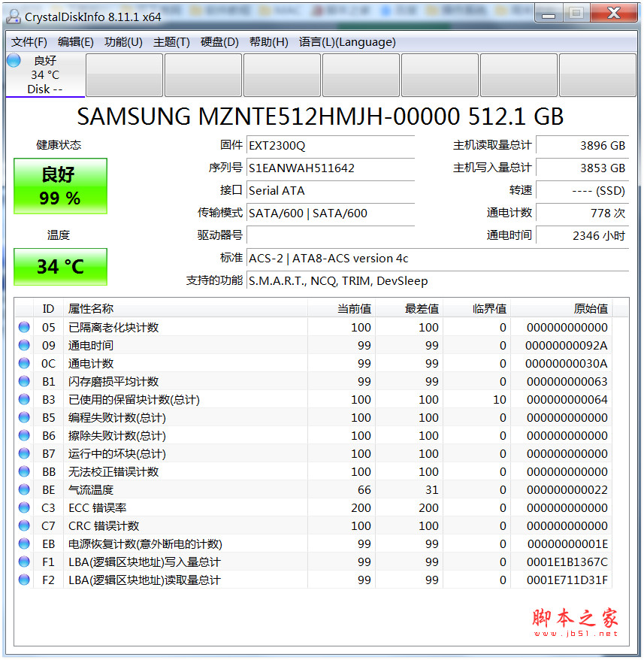
Task: Click the standard field ACS-2 | ATA8-ACS
Action: point(438,258)
